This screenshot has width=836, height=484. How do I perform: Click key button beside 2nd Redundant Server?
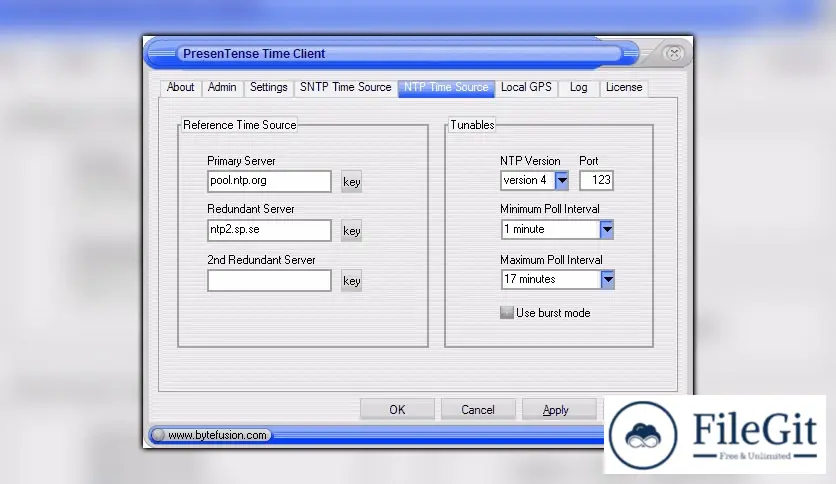click(x=351, y=281)
